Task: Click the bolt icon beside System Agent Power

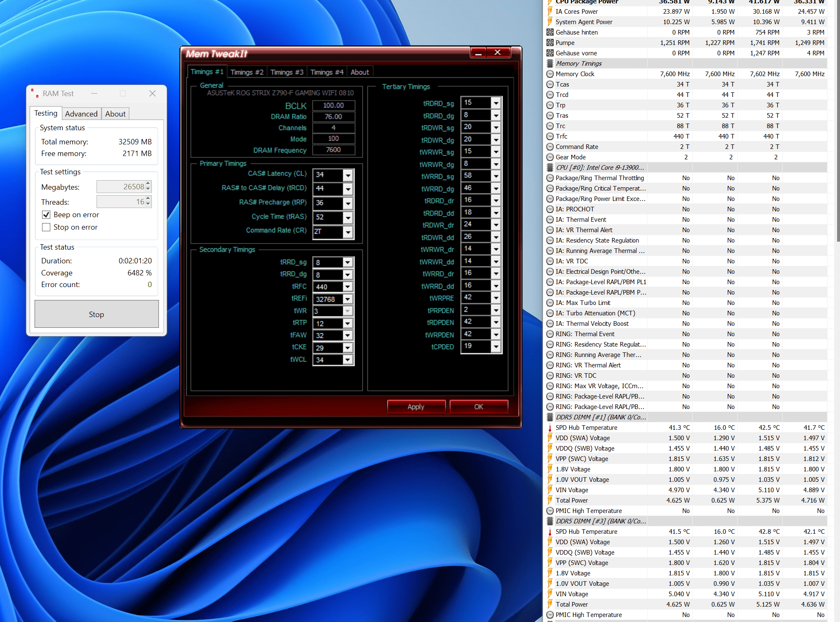Action: click(x=550, y=22)
